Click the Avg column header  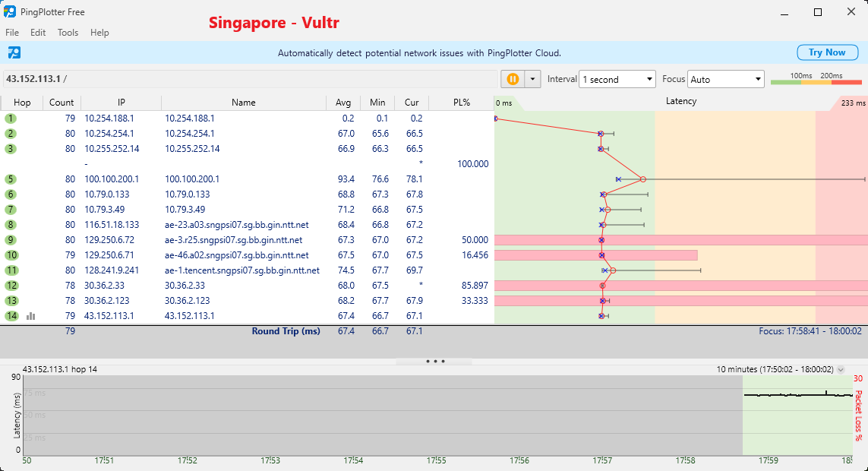click(x=343, y=103)
